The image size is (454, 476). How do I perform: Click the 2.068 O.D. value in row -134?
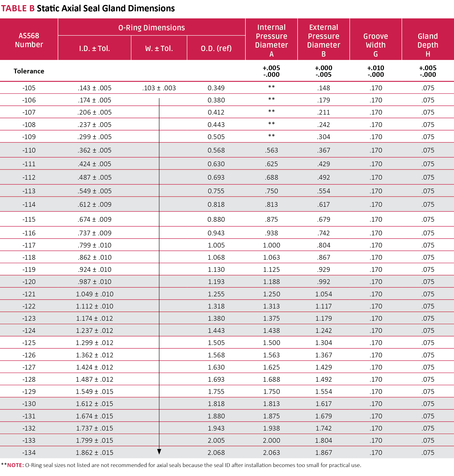click(216, 453)
